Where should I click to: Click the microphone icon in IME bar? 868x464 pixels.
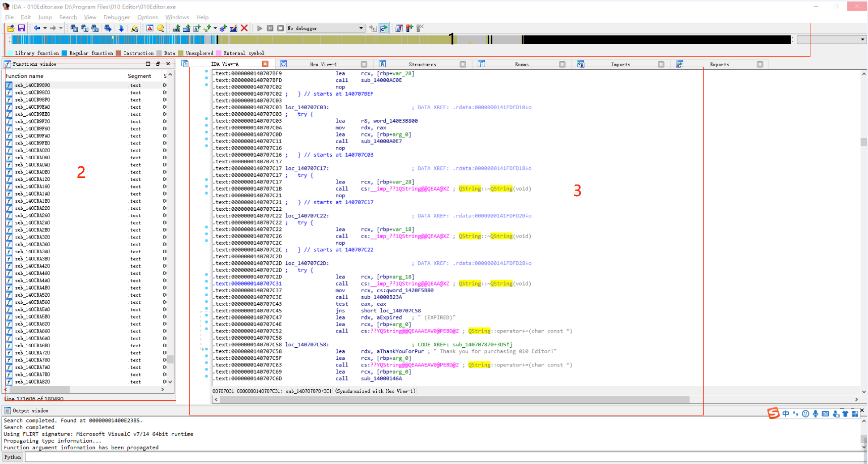(815, 413)
